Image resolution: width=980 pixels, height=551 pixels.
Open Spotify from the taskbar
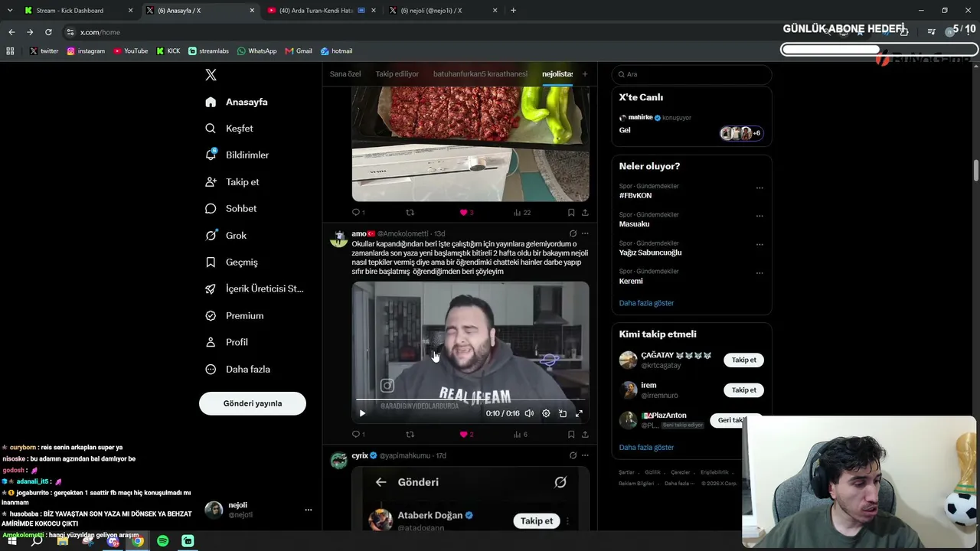pos(163,541)
